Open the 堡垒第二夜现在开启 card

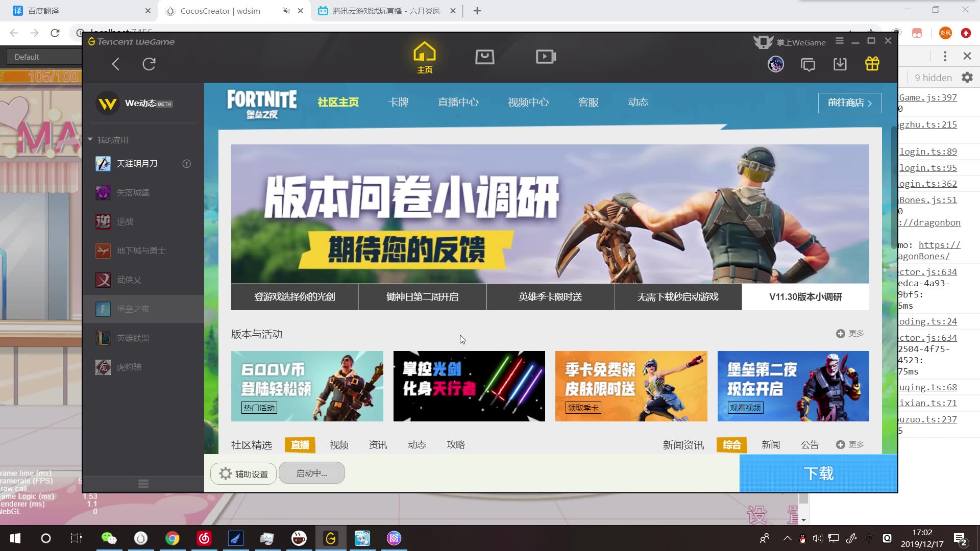tap(793, 386)
